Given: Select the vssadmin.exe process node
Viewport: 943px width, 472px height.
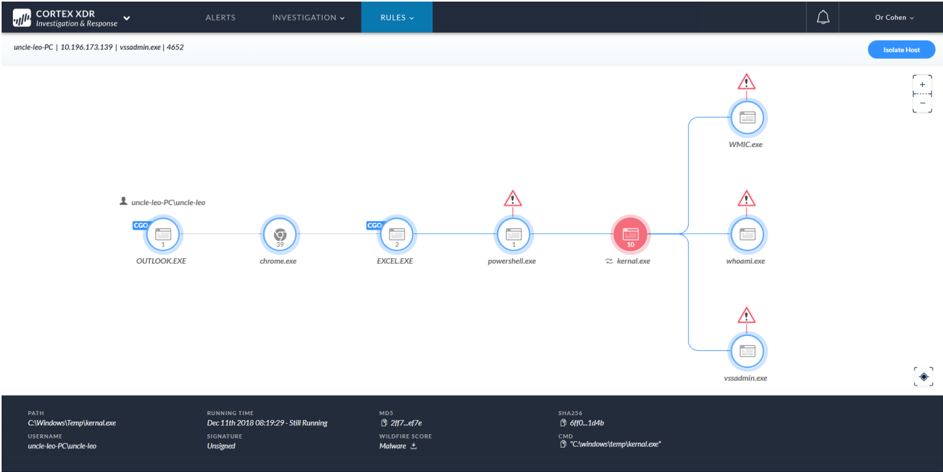Looking at the screenshot, I should (746, 351).
